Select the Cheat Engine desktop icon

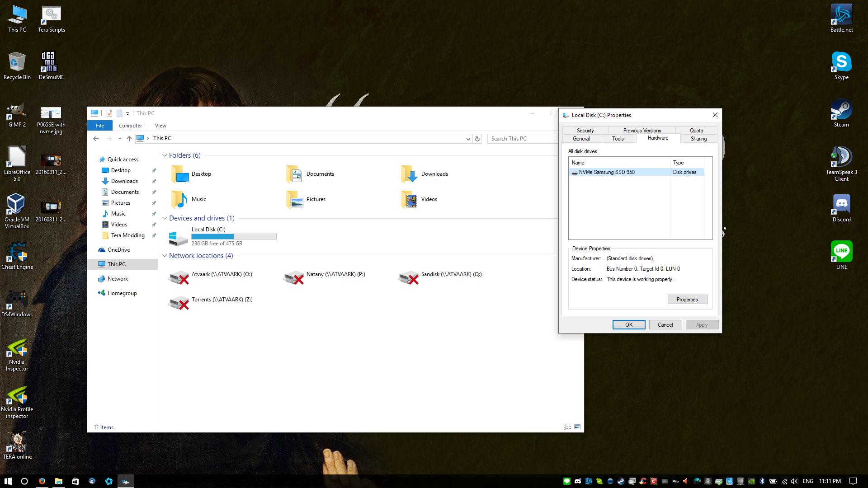[17, 256]
